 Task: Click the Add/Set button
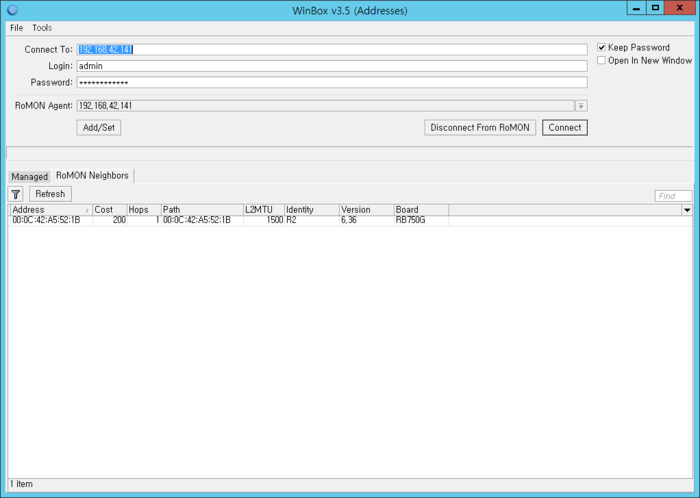(99, 128)
